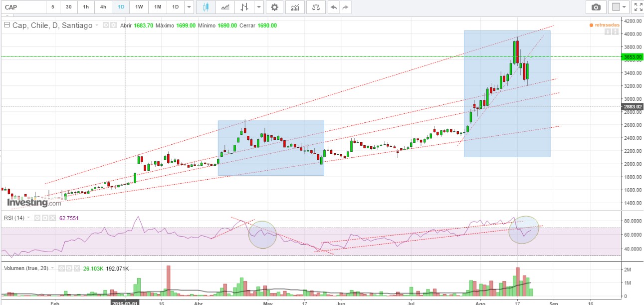Switch to the 4h interval

tap(103, 7)
